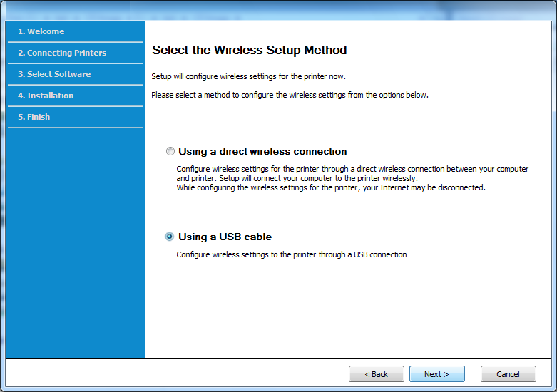Click the USB connection description text
The height and width of the screenshot is (392, 557).
tap(292, 254)
